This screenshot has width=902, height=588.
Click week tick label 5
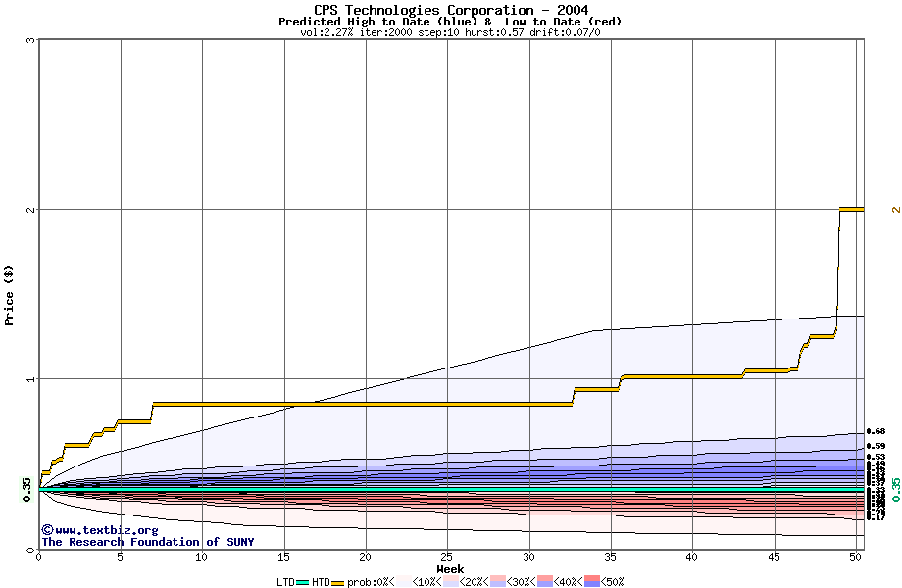click(121, 557)
